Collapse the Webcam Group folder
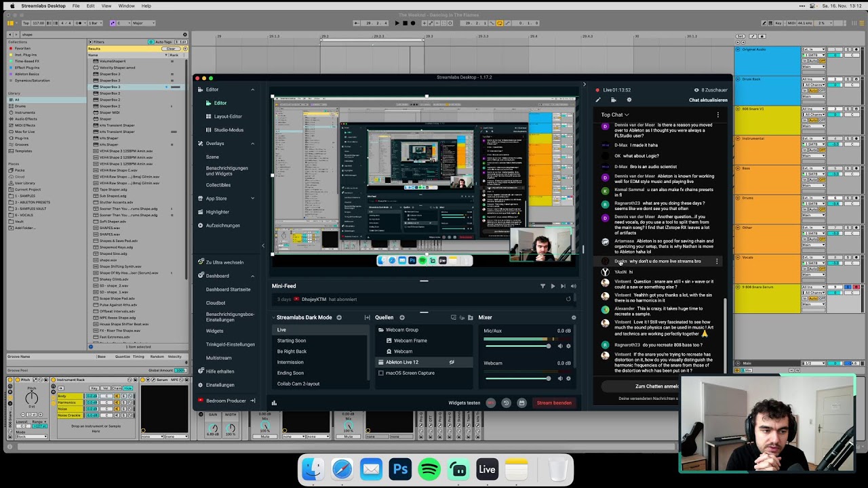 click(x=381, y=330)
